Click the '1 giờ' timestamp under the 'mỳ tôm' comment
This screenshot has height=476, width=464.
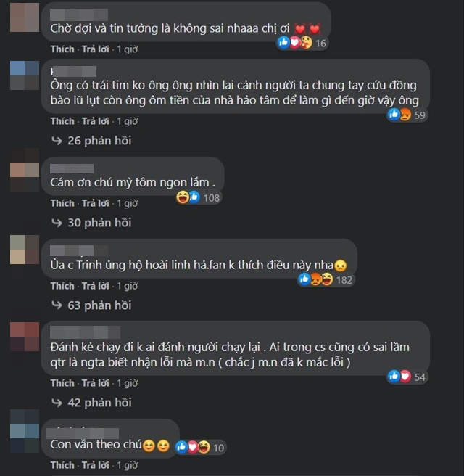(x=128, y=203)
